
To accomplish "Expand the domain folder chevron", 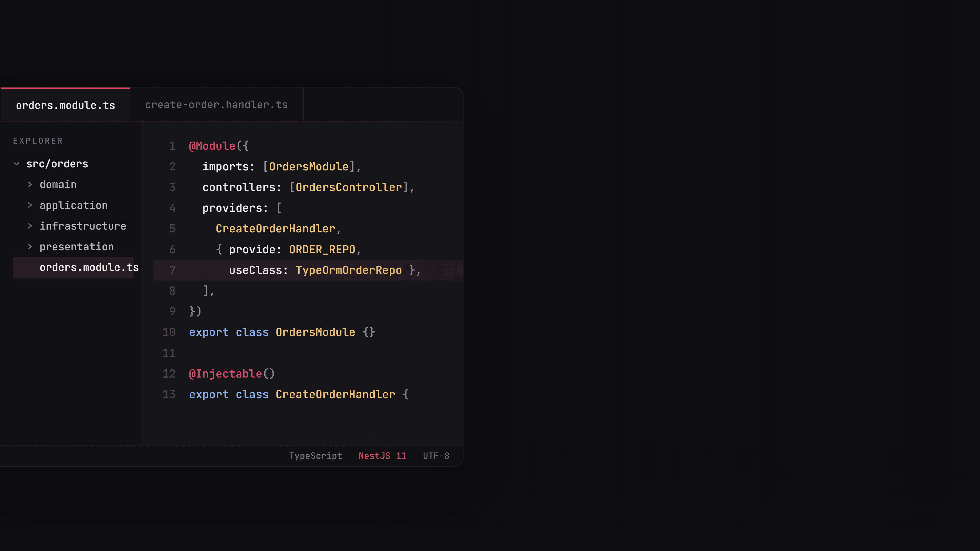I will pyautogui.click(x=30, y=184).
